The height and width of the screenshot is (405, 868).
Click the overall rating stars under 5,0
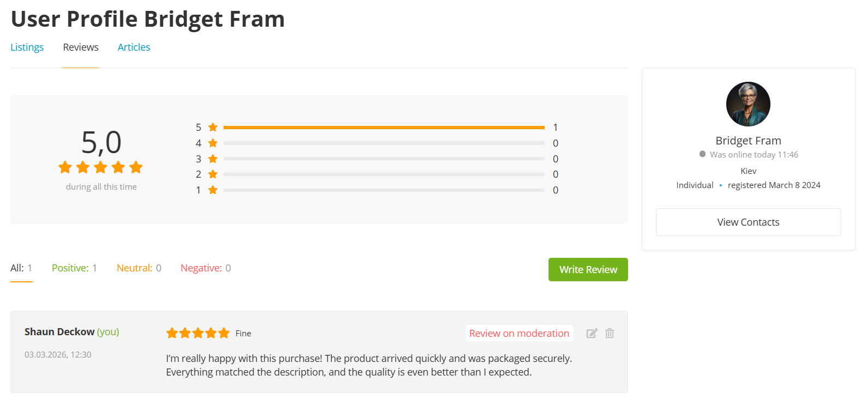(101, 167)
